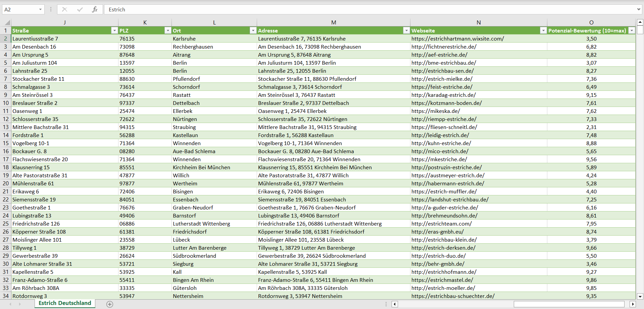Click the Cancel (X) formula bar icon
644x309 pixels.
(64, 9)
